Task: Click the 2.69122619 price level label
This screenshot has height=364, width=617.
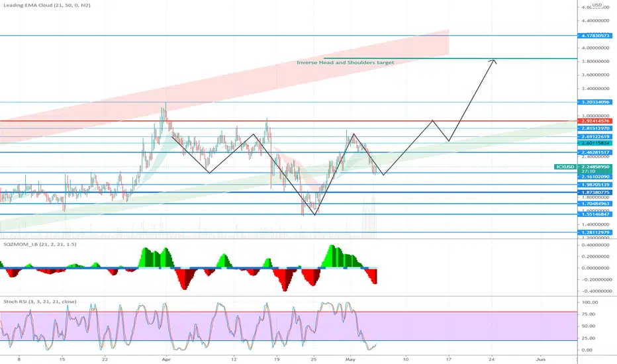Action: (x=595, y=136)
